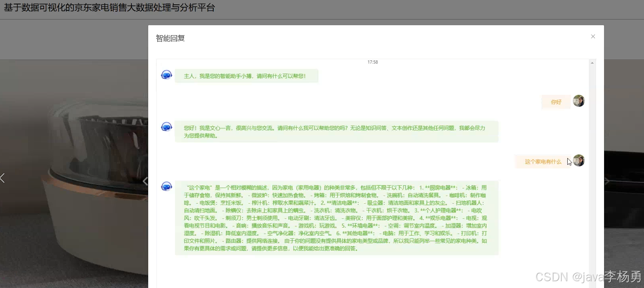Click the 这个家电有什么 message bubble
644x288 pixels.
pyautogui.click(x=543, y=162)
